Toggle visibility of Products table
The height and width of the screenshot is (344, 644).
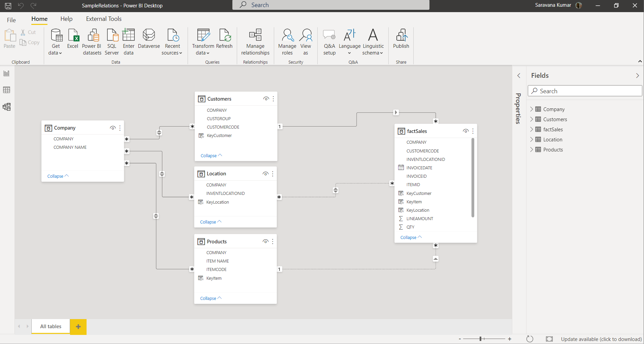(265, 241)
